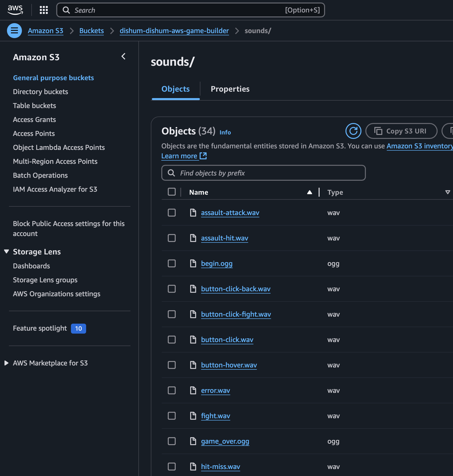Open AWS Organizations settings

(x=57, y=294)
